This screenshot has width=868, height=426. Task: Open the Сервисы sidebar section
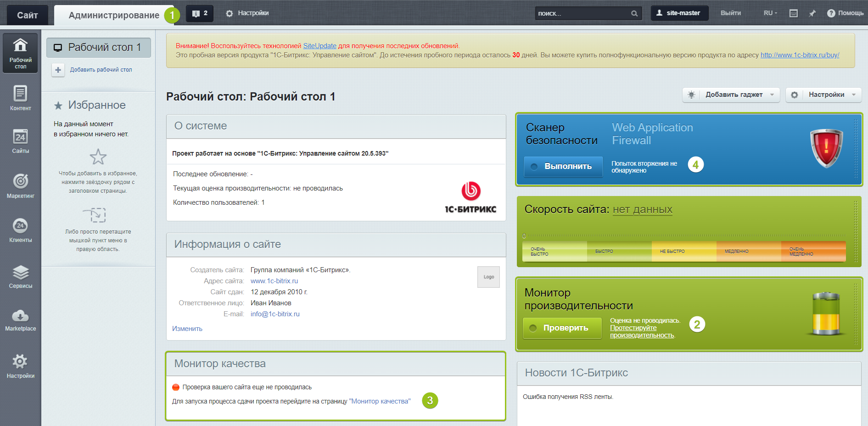tap(21, 276)
